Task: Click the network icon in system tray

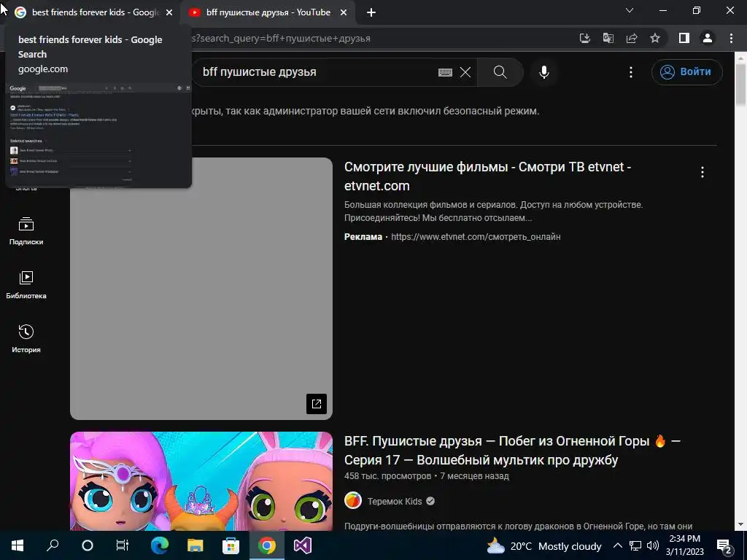Action: (635, 545)
